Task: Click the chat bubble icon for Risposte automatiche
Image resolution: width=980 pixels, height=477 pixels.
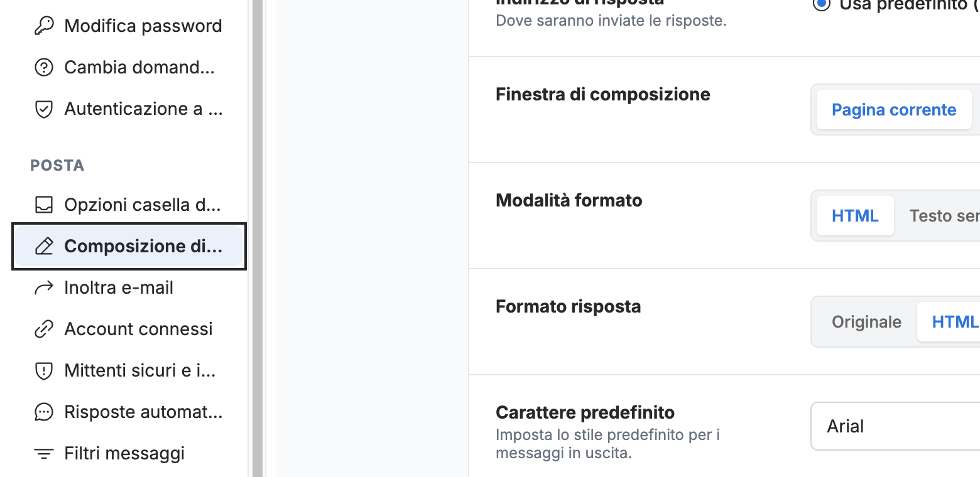Action: click(43, 412)
